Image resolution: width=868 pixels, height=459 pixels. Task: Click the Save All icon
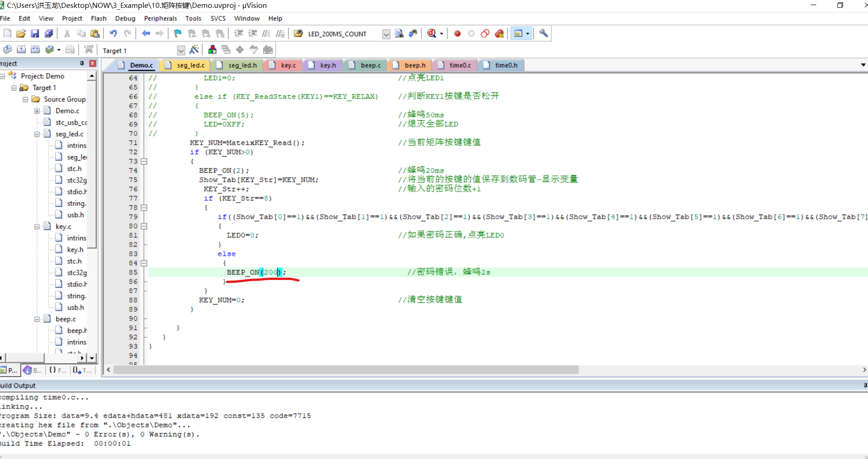(x=49, y=33)
